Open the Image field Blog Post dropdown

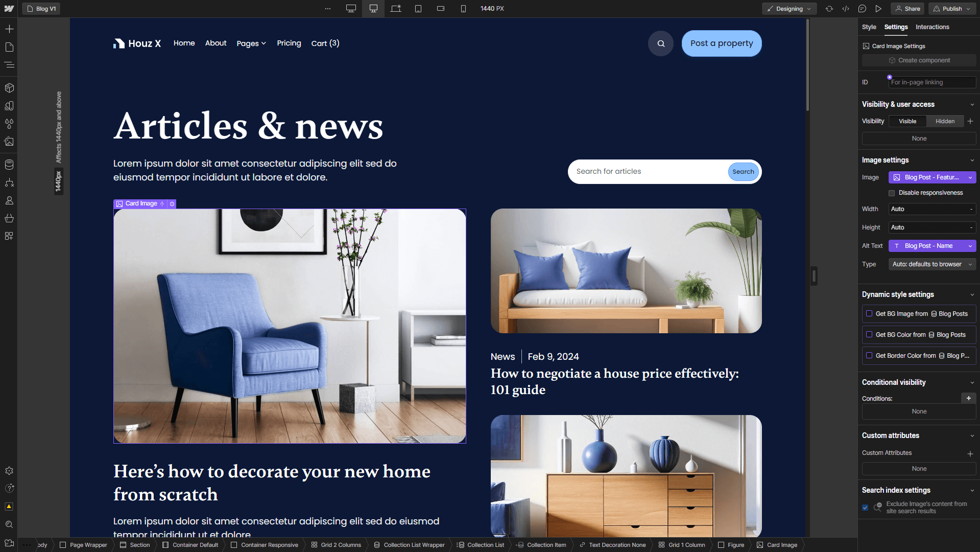coord(932,177)
